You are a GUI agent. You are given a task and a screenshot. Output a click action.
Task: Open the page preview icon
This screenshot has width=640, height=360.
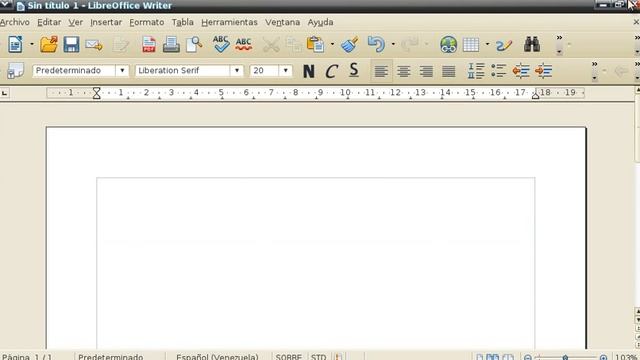click(194, 44)
